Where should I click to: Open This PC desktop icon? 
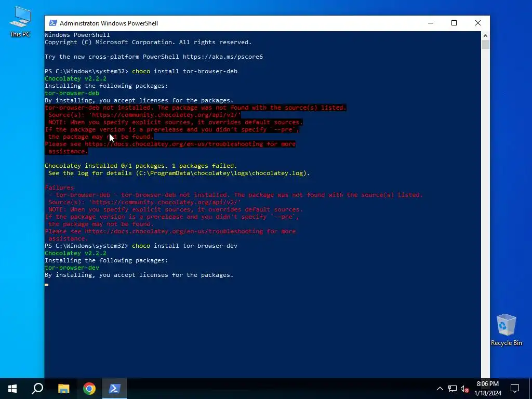[20, 21]
